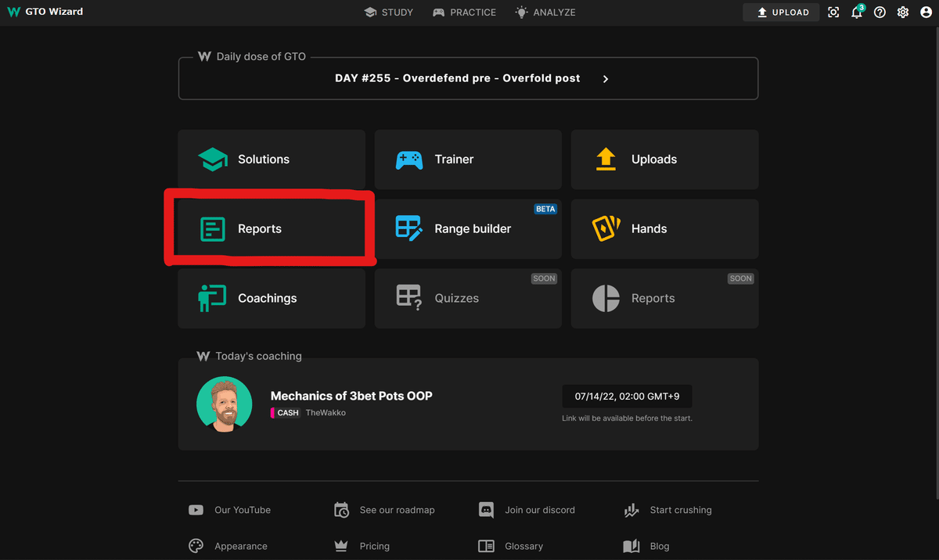Click the Hands cards icon

point(606,228)
